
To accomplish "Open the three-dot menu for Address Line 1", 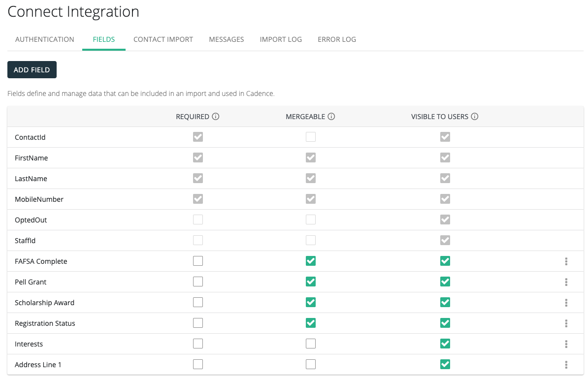I will (x=566, y=365).
